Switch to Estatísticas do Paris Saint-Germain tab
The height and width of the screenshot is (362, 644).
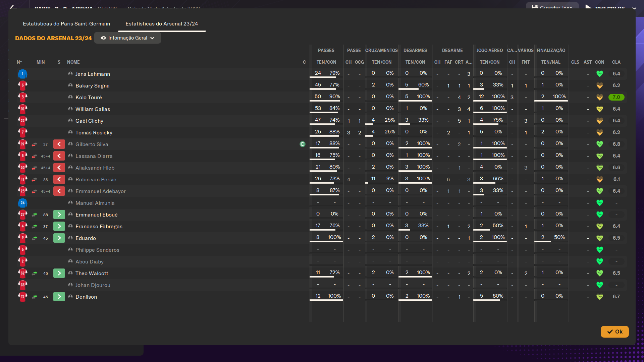tap(66, 24)
